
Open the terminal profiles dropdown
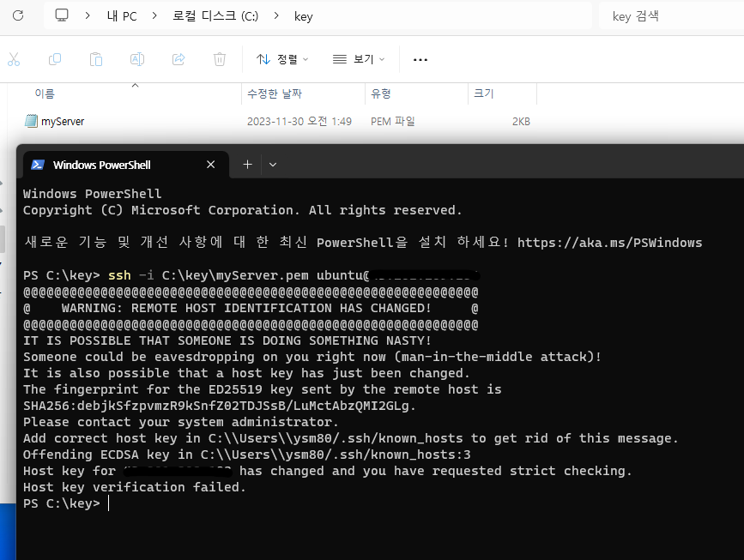(x=273, y=165)
